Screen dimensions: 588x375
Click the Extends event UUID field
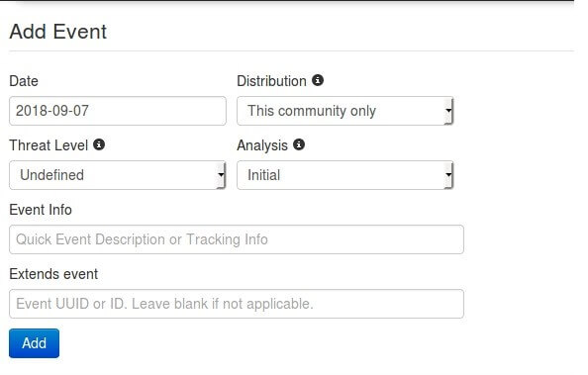[237, 304]
